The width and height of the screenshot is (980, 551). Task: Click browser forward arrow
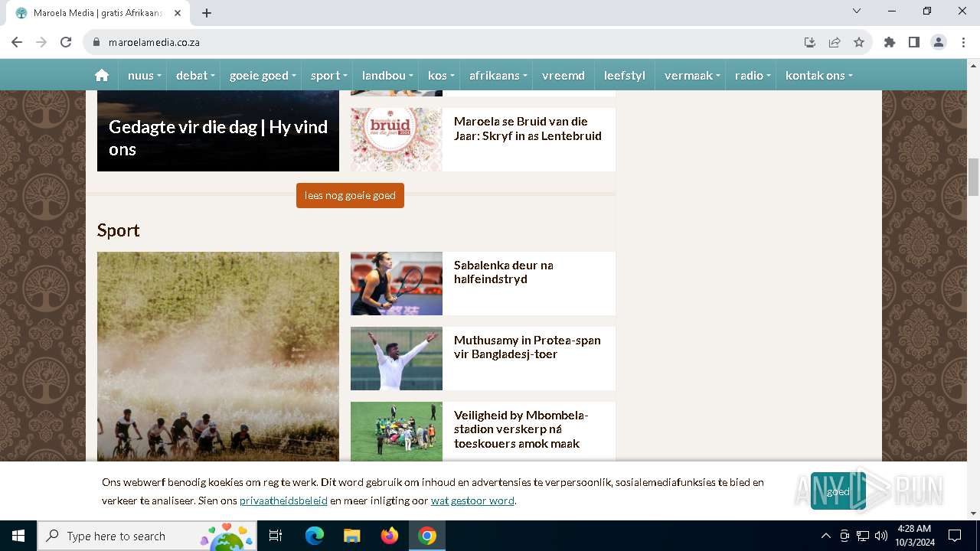(x=41, y=42)
